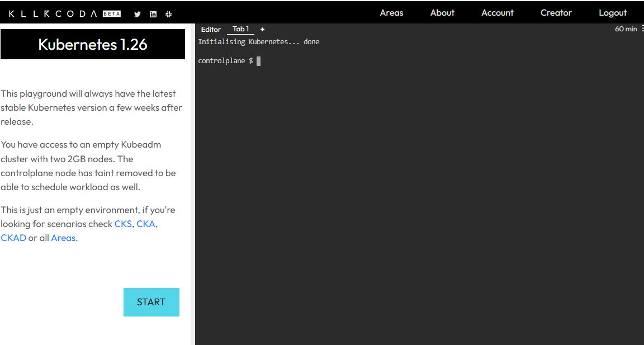Go to the Account page
The width and height of the screenshot is (644, 345).
[498, 13]
